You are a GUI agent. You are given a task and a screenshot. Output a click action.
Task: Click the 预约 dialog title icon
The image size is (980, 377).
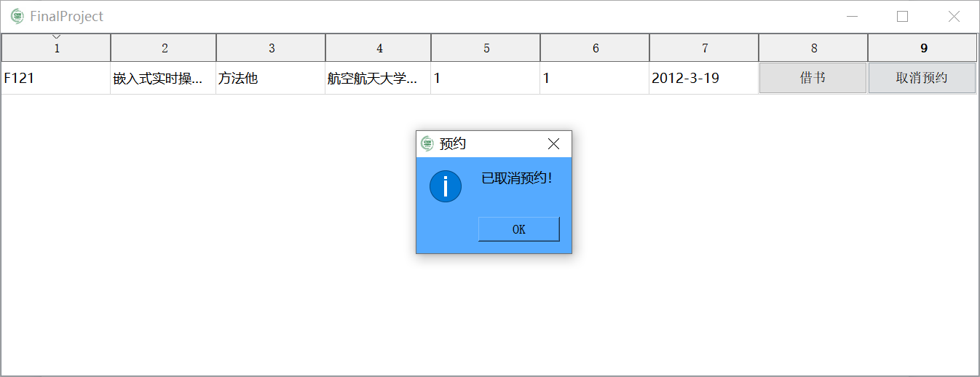427,144
